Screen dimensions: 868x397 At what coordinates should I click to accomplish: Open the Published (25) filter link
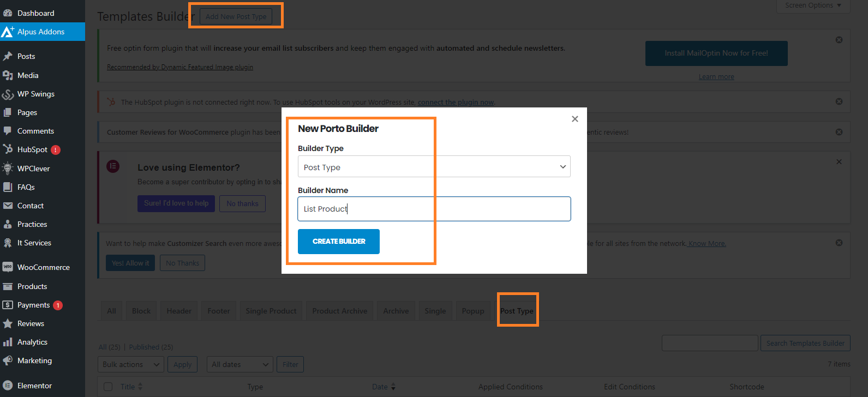[151, 347]
